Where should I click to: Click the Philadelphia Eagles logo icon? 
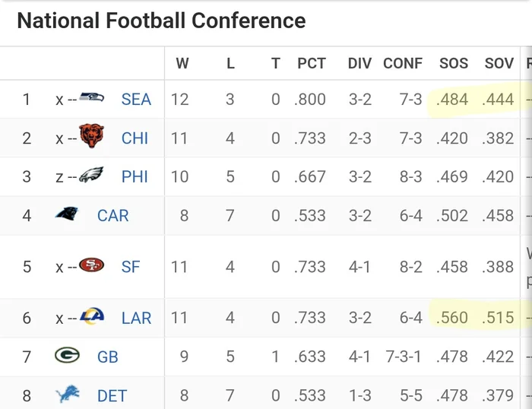click(x=92, y=176)
